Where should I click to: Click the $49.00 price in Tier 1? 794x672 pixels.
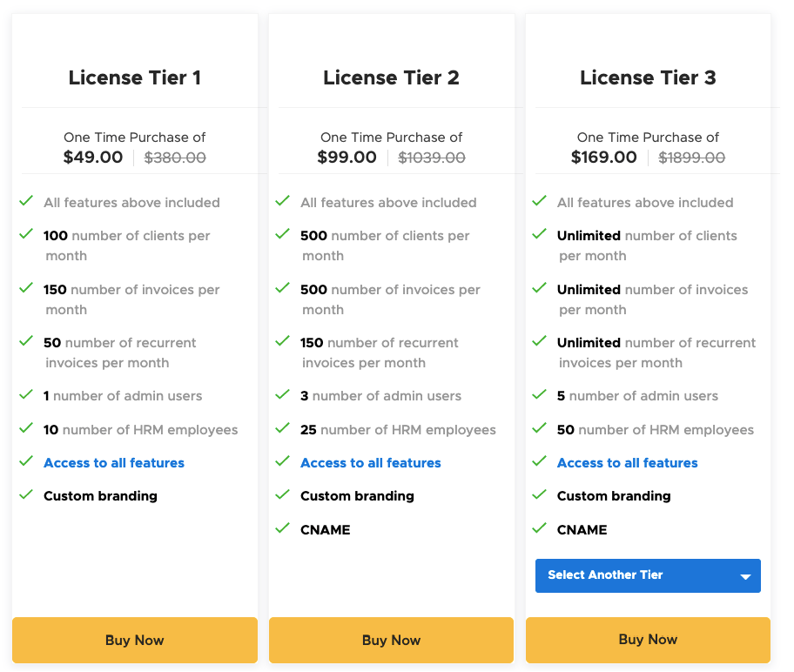pyautogui.click(x=93, y=157)
